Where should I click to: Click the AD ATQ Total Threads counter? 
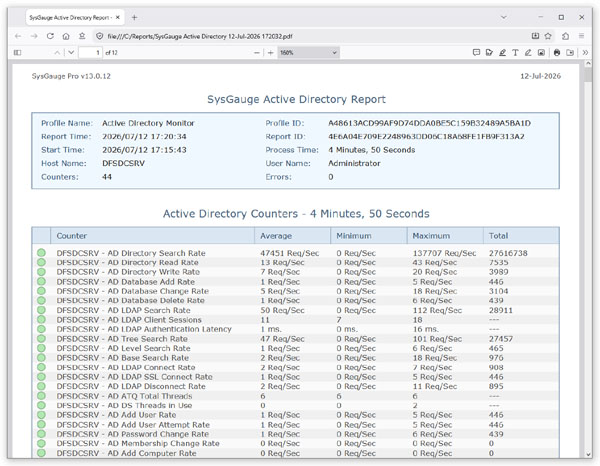(x=124, y=396)
